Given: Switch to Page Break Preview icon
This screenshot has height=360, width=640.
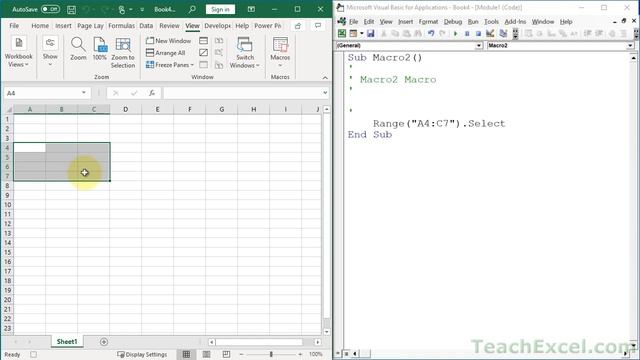Looking at the screenshot, I should click(x=226, y=354).
